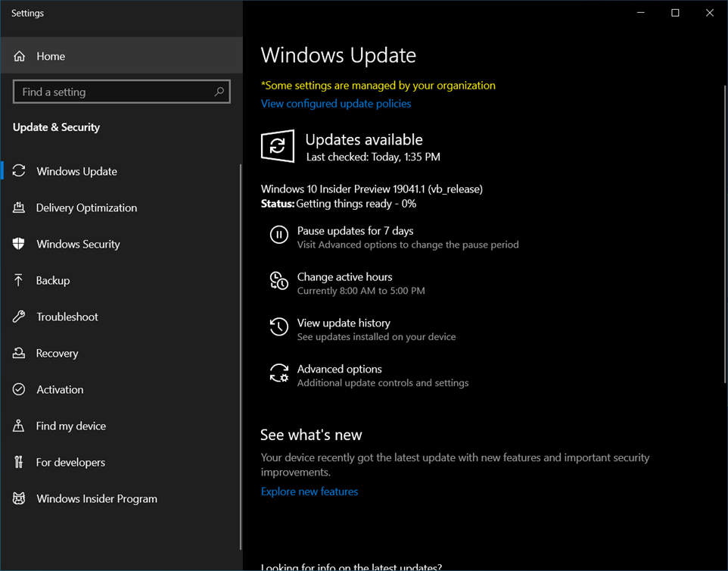This screenshot has height=571, width=728.
Task: Click the update history clock icon
Action: point(279,326)
